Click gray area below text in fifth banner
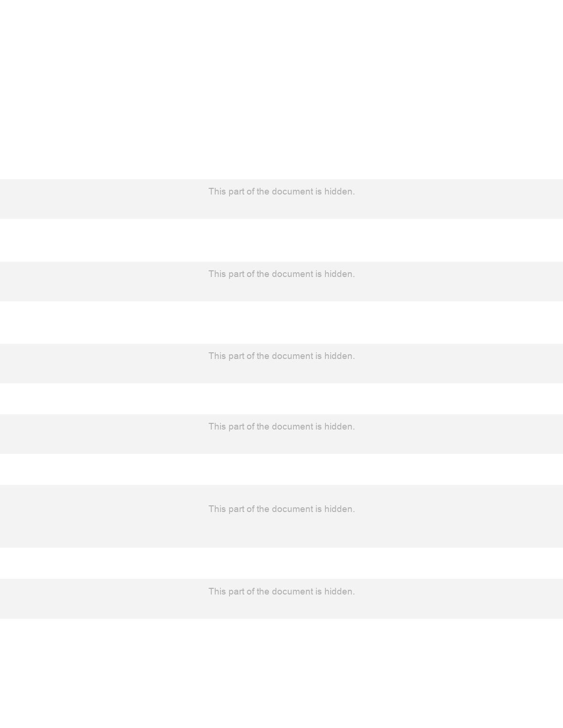 [281, 531]
